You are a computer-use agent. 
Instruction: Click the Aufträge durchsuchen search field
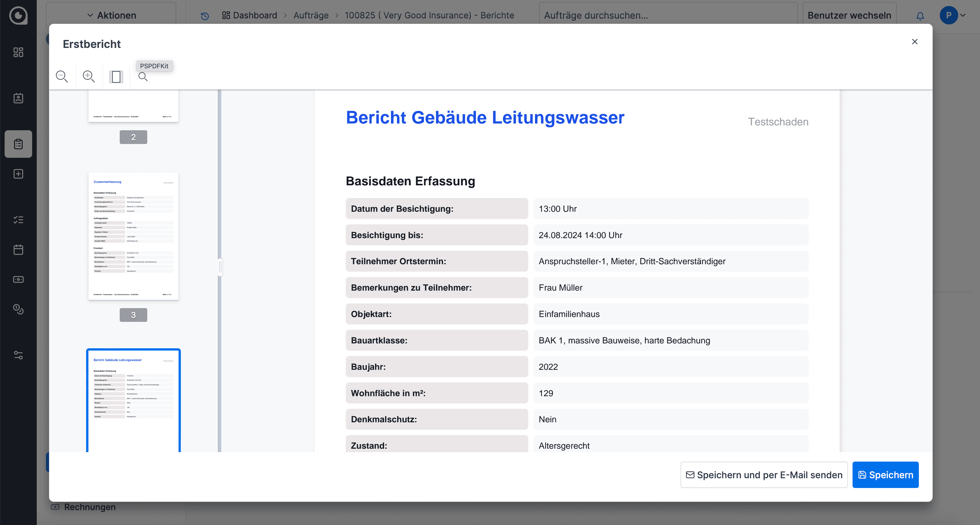pyautogui.click(x=668, y=15)
